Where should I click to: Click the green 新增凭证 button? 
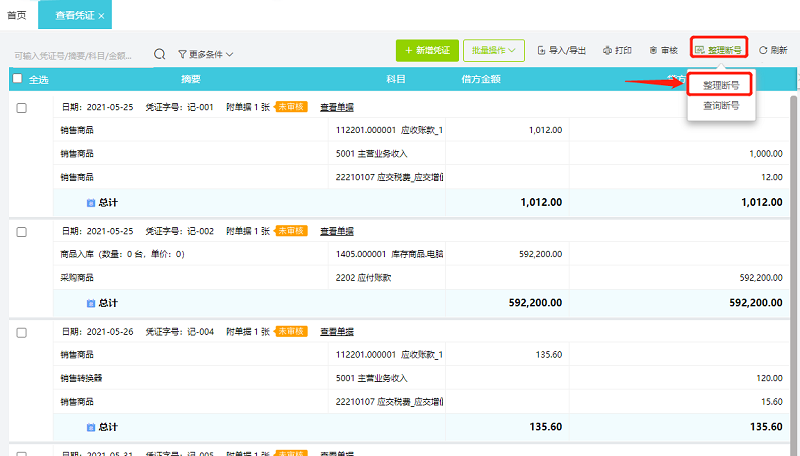(x=426, y=50)
